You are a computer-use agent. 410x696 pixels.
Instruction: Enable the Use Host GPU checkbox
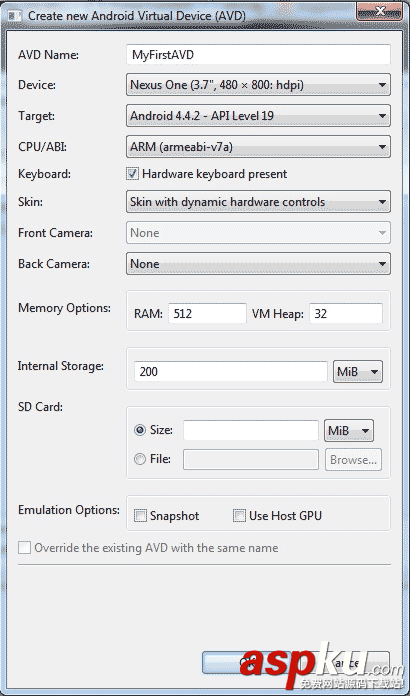(x=239, y=515)
